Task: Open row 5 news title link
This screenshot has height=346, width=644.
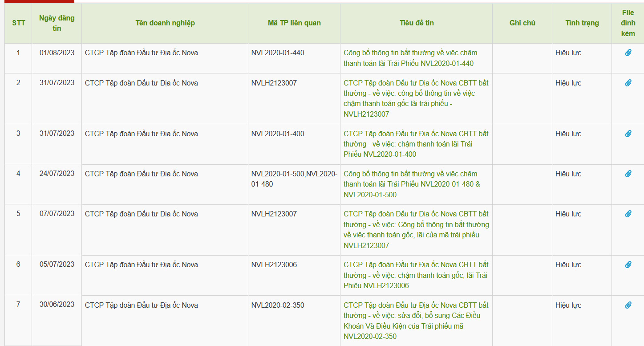Action: (x=416, y=229)
